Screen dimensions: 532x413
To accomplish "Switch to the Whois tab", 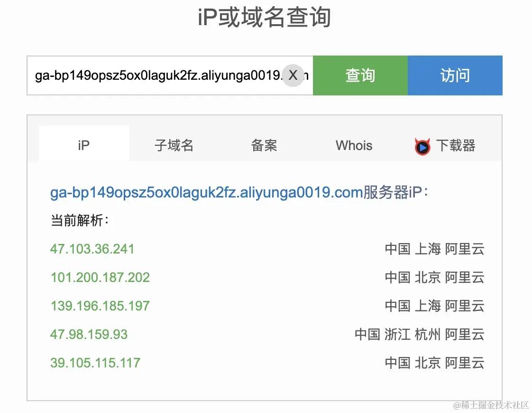I will [354, 145].
